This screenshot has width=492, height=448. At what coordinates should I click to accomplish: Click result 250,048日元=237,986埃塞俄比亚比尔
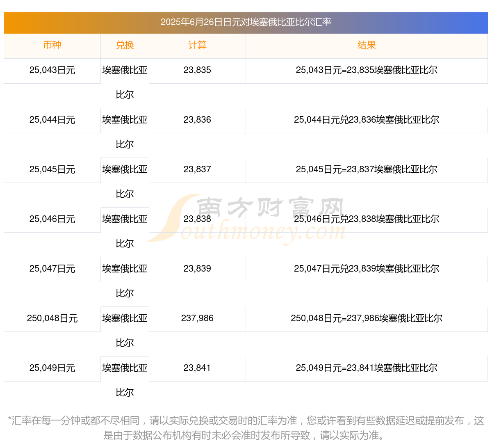(x=367, y=318)
